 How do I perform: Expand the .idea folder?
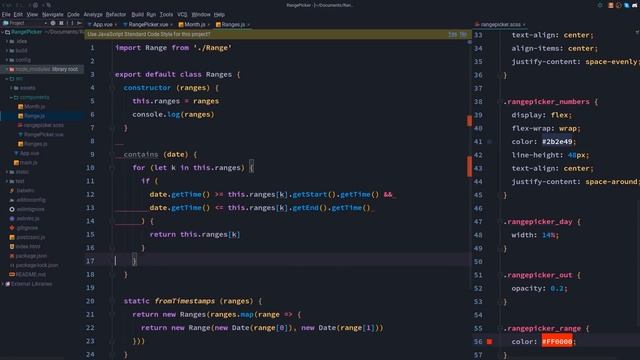(7, 41)
